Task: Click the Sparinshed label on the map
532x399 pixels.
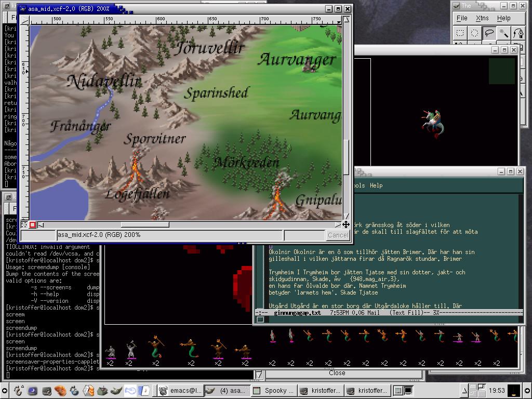Action: click(217, 93)
